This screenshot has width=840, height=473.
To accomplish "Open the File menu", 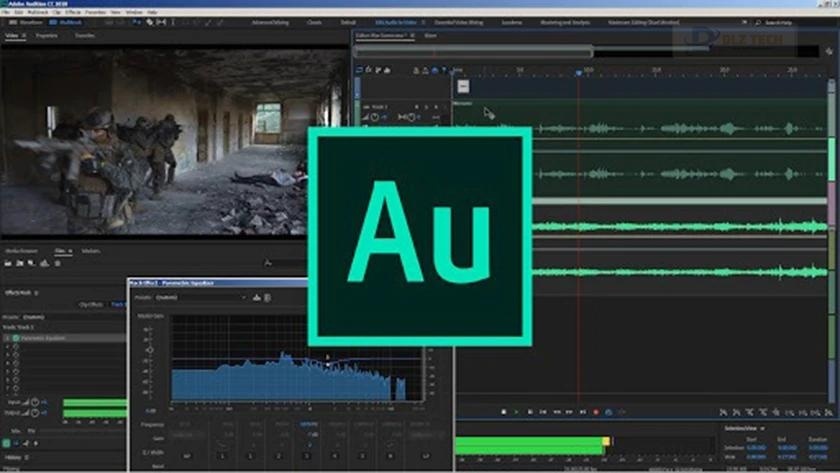I will [6, 12].
